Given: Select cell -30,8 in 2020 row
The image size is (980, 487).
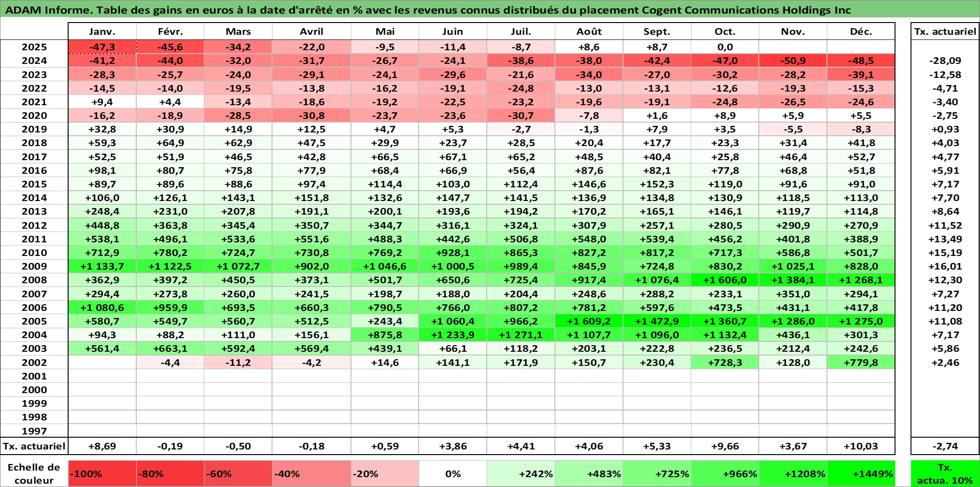Looking at the screenshot, I should [x=311, y=116].
